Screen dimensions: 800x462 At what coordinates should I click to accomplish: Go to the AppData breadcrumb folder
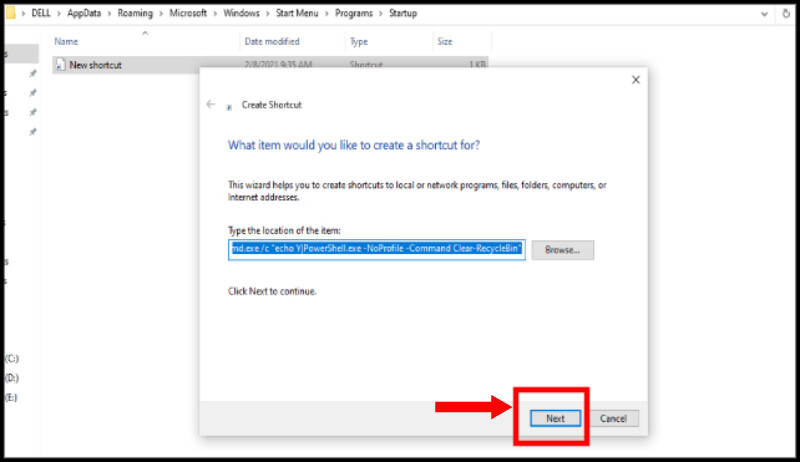[x=84, y=13]
